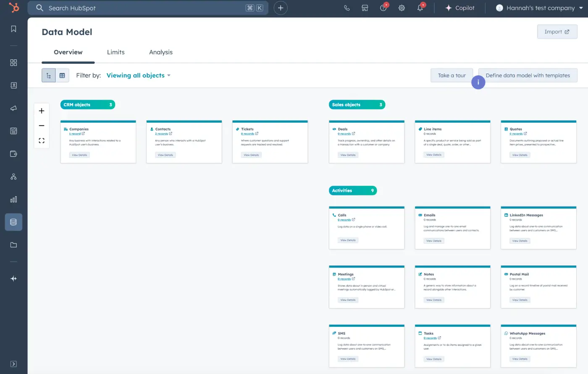Click View Details on Companies card
The height and width of the screenshot is (374, 588).
79,155
